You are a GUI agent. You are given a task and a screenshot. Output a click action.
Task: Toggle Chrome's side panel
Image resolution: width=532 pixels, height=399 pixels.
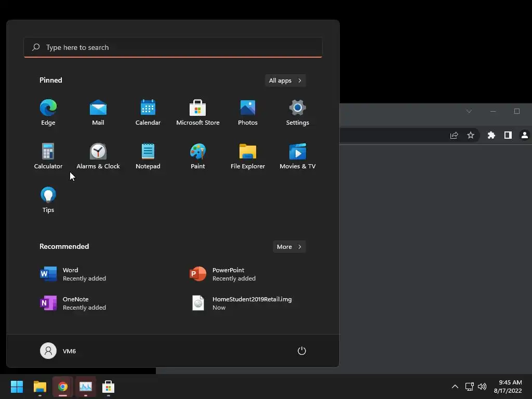pyautogui.click(x=508, y=136)
